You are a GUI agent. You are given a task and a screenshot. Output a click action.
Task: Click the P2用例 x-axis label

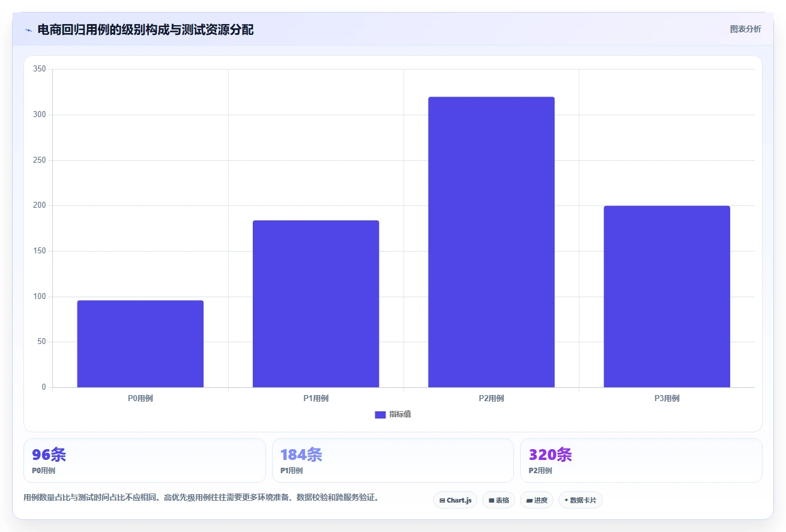pos(491,399)
